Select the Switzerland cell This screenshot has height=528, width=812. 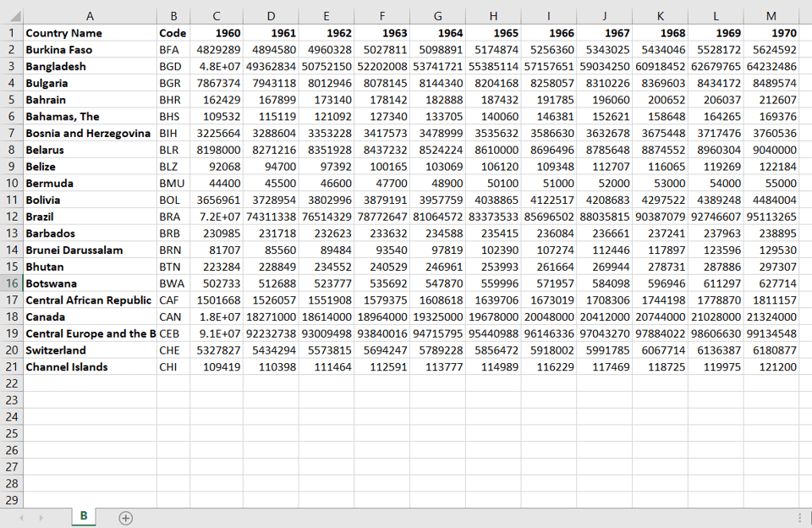(x=91, y=350)
